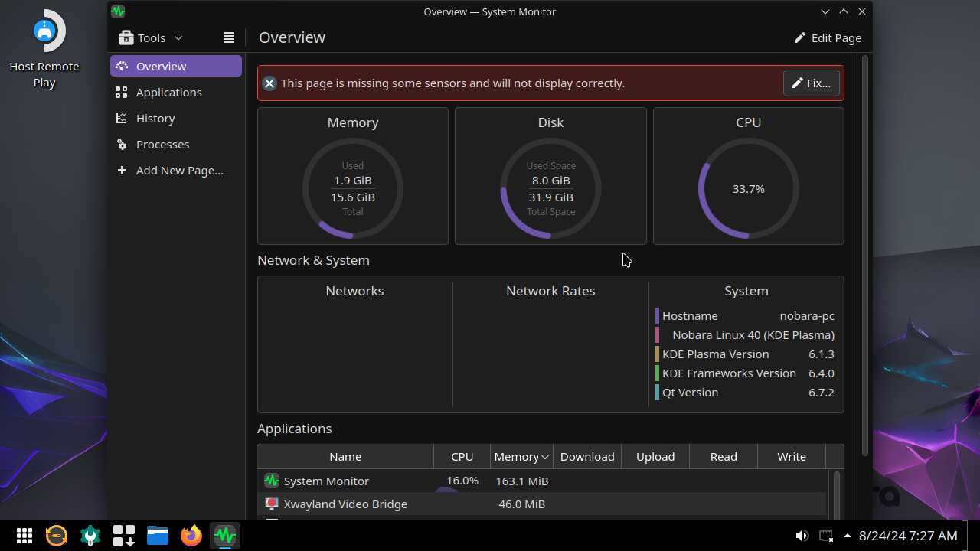Image resolution: width=980 pixels, height=551 pixels.
Task: Click the main page vertical scrollbar
Action: [866, 253]
